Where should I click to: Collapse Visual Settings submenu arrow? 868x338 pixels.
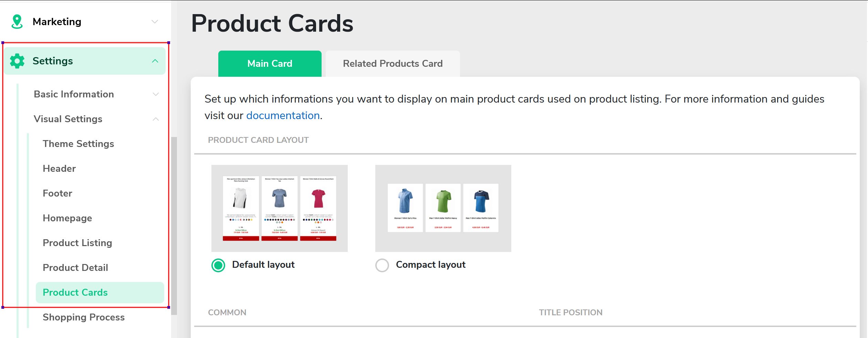[156, 119]
